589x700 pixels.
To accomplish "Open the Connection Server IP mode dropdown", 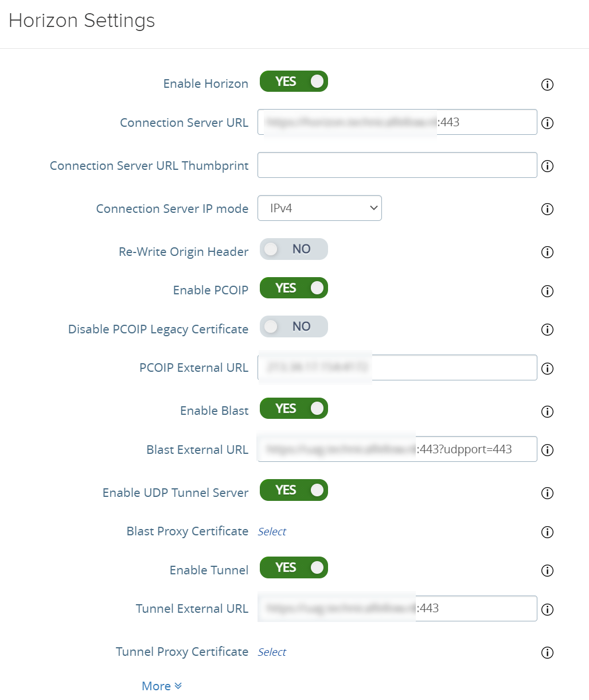I will point(319,208).
